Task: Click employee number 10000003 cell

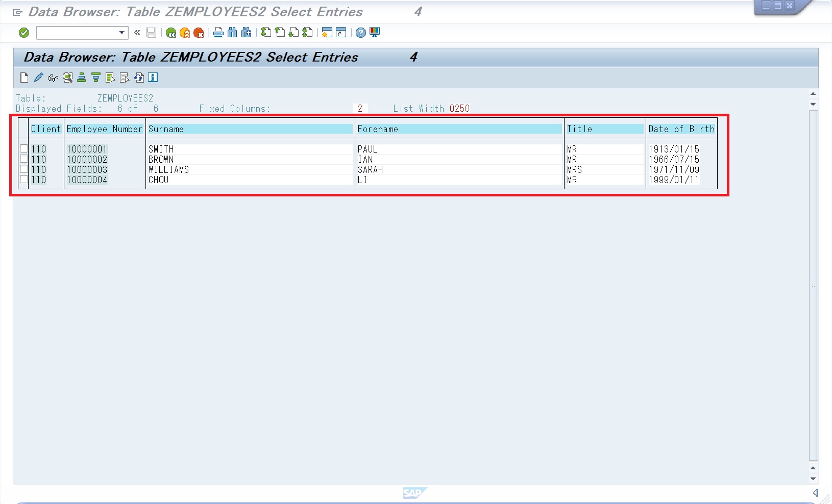Action: [x=87, y=169]
